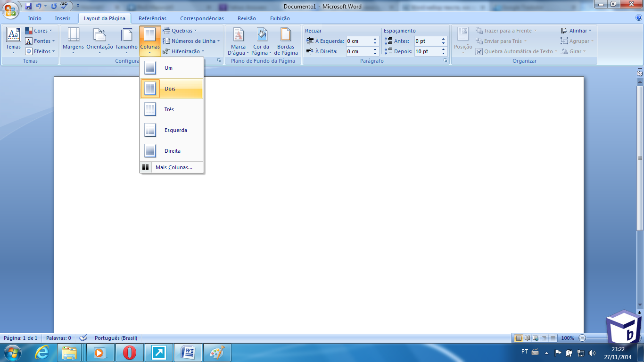Choose the Direita column layout
This screenshot has height=362, width=644.
pyautogui.click(x=172, y=151)
